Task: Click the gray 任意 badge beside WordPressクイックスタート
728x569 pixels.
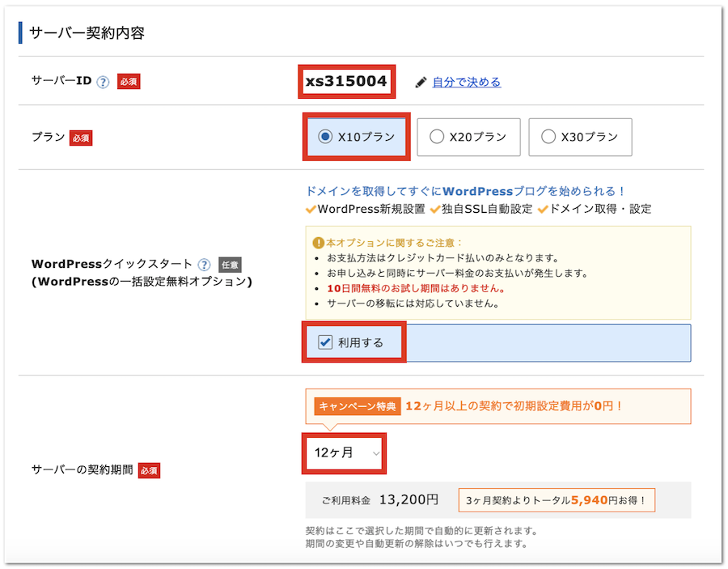Action: coord(230,265)
